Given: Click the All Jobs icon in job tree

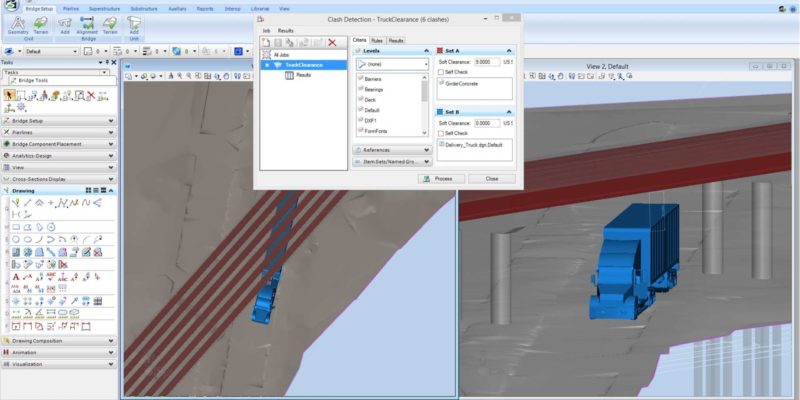Looking at the screenshot, I should coord(266,54).
